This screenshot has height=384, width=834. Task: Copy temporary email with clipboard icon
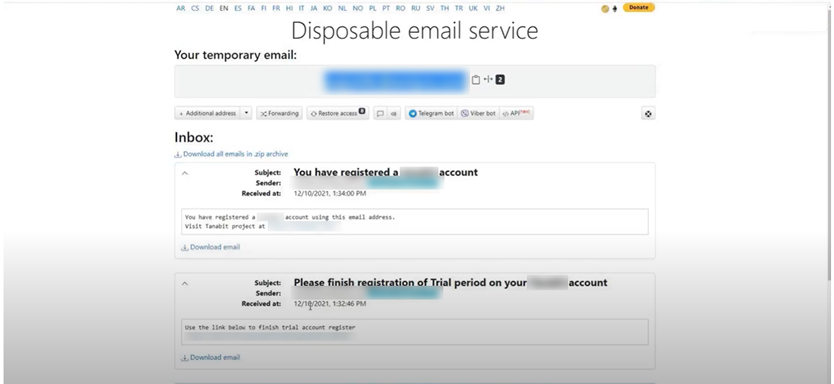point(476,80)
